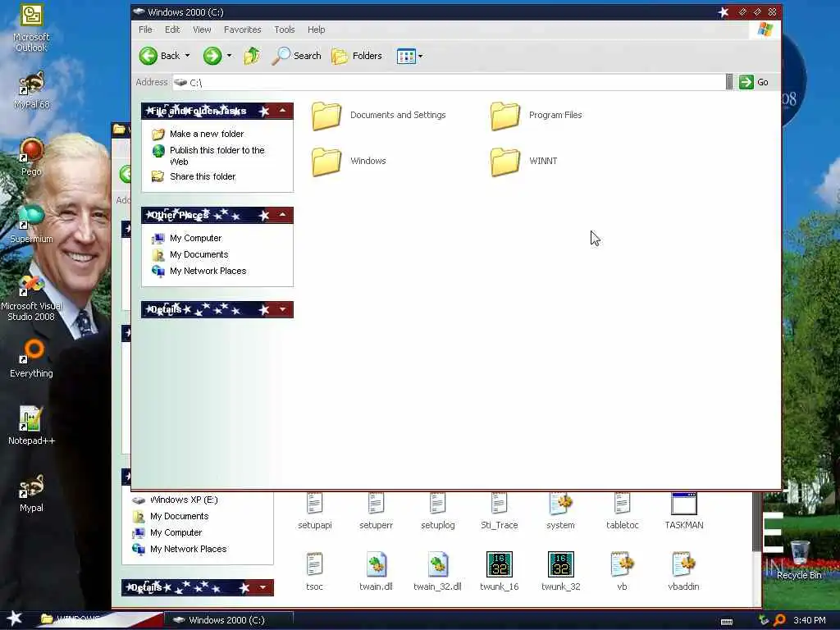This screenshot has width=840, height=630.
Task: Select the Supermium desktop shortcut
Action: click(31, 224)
